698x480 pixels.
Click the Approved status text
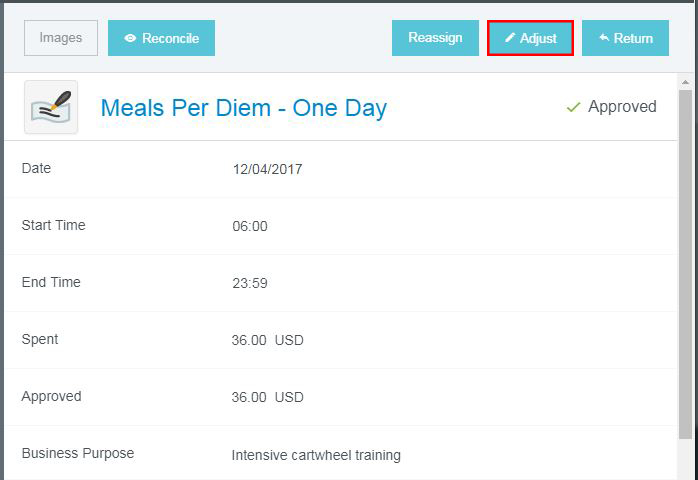tap(622, 107)
